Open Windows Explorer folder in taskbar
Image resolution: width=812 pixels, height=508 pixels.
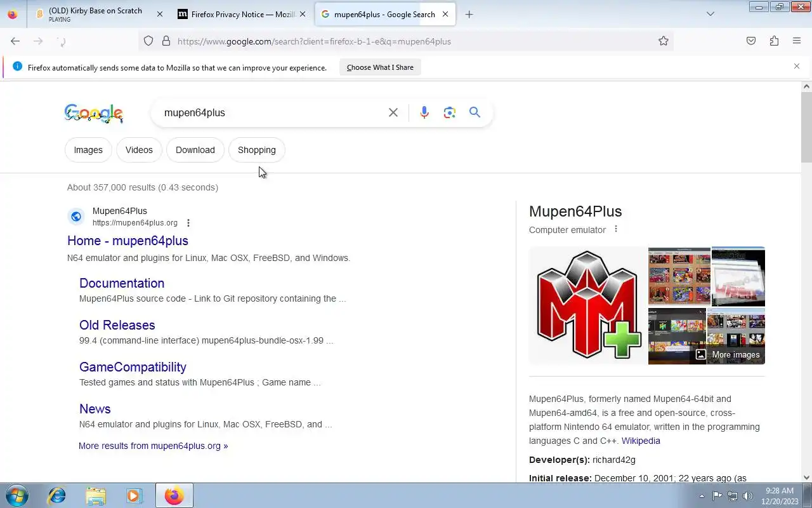coord(96,495)
